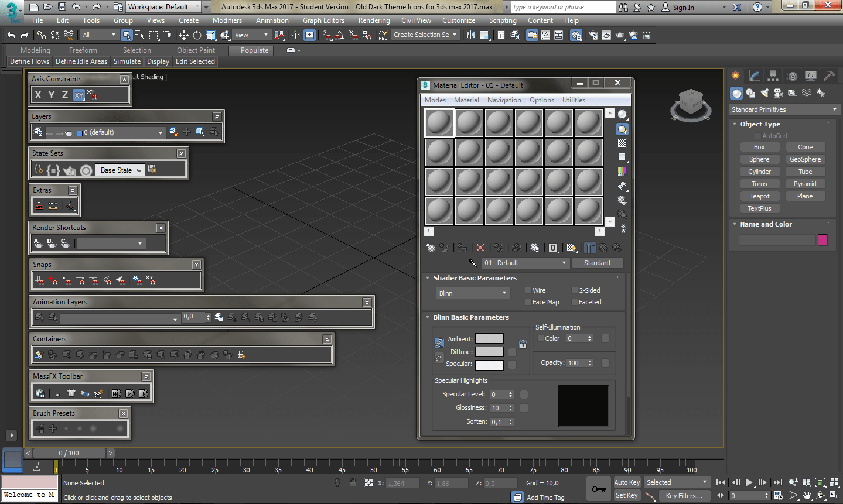Expand the Standard Primitives dropdown
843x504 pixels.
coord(784,109)
